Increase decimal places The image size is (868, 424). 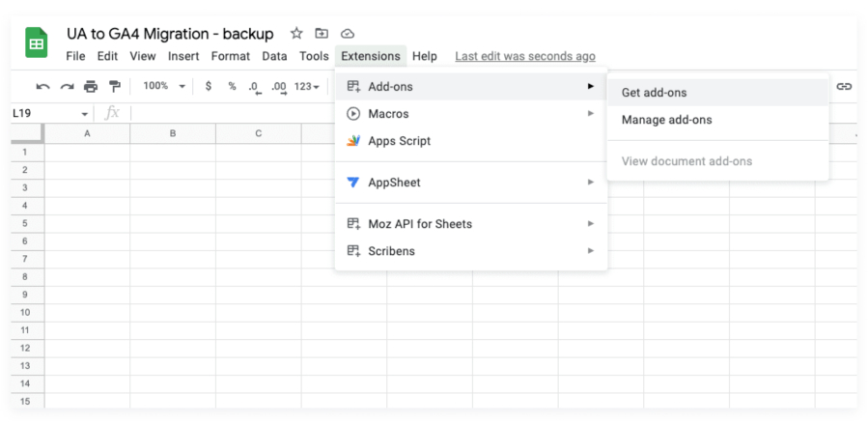[280, 88]
